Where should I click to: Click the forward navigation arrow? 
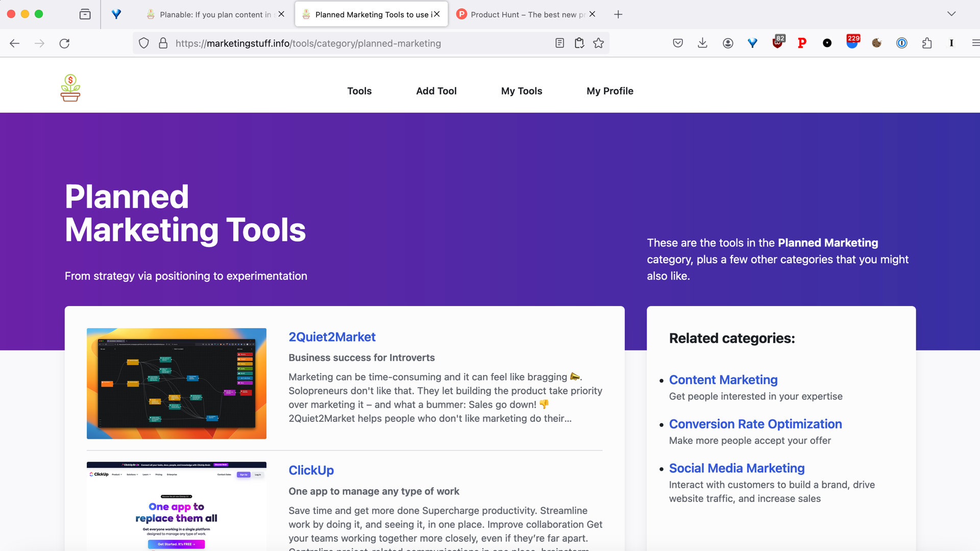39,43
